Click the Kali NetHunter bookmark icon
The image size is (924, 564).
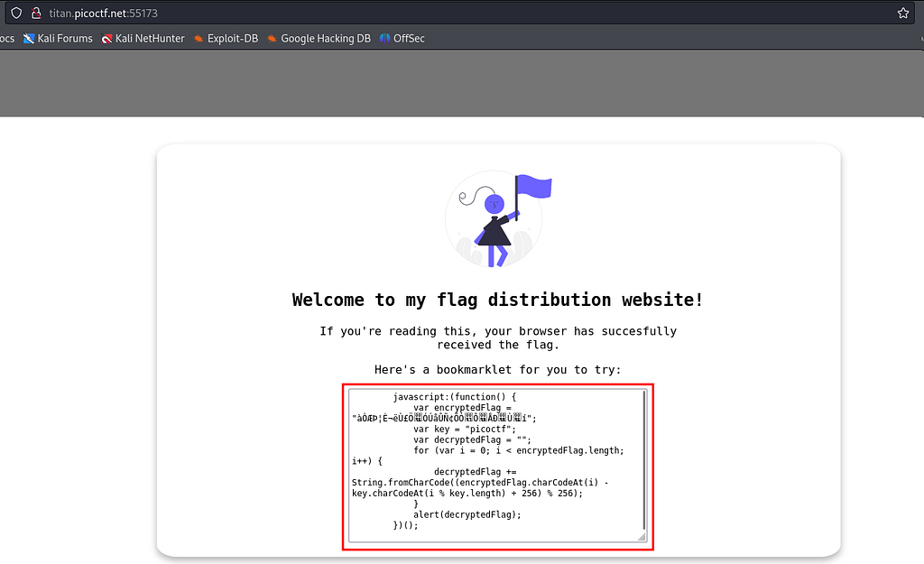[x=106, y=39]
